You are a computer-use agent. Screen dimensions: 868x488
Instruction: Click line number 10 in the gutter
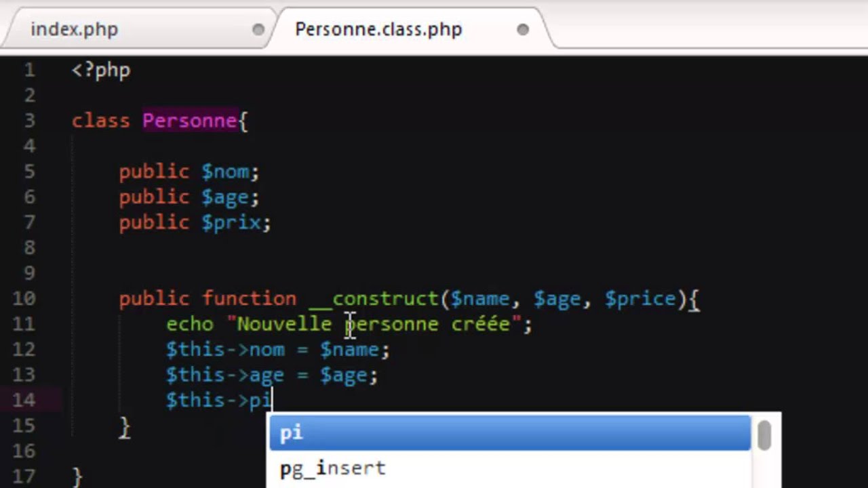coord(24,298)
